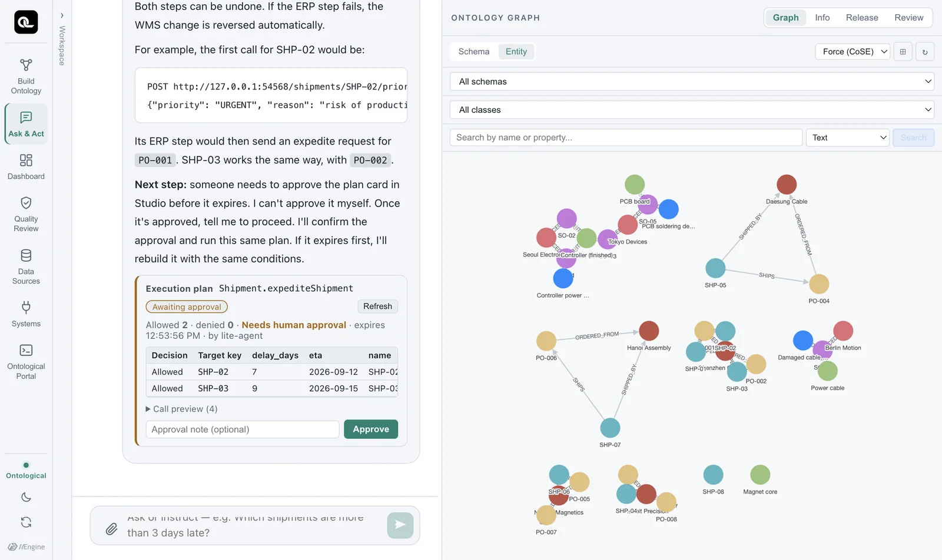Open Quality Review shield icon
This screenshot has width=942, height=560.
click(26, 203)
